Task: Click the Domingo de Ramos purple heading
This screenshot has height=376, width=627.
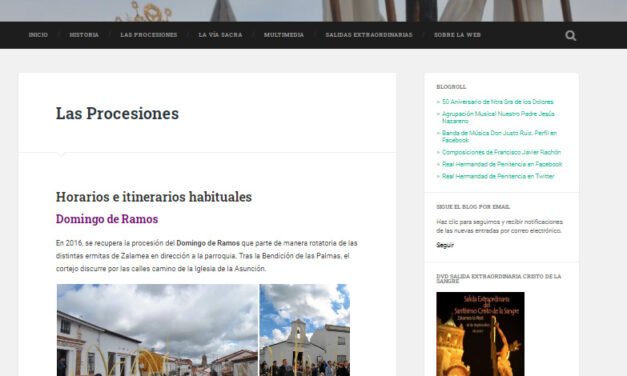Action: (x=107, y=219)
